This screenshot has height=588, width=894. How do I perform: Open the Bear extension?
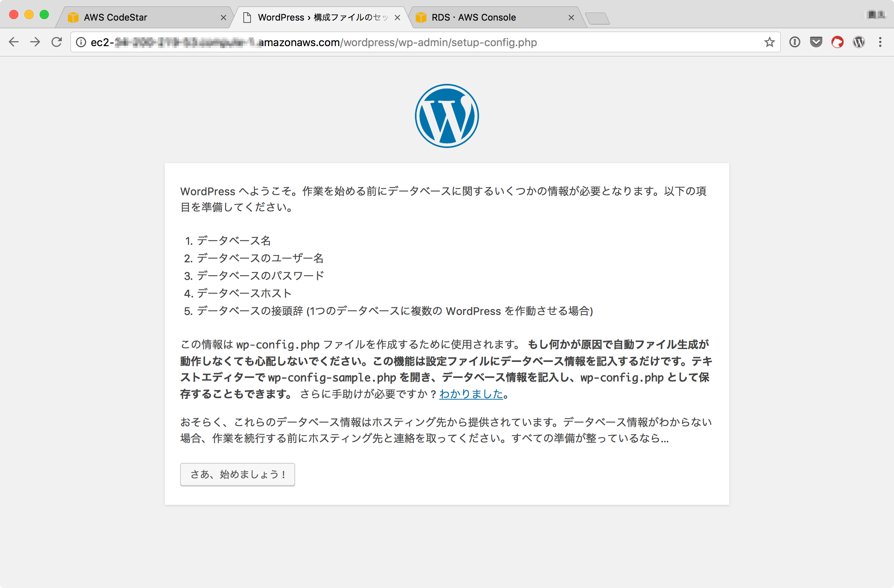pyautogui.click(x=838, y=42)
